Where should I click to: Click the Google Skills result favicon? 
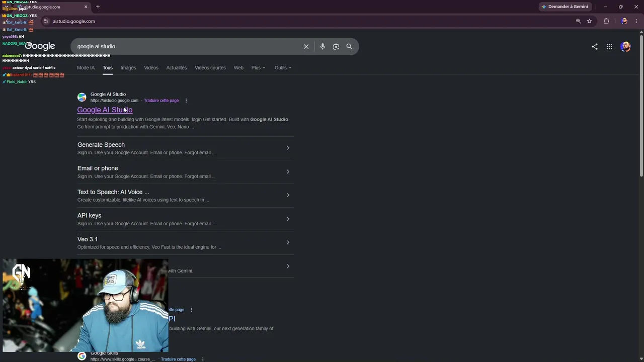click(x=82, y=356)
